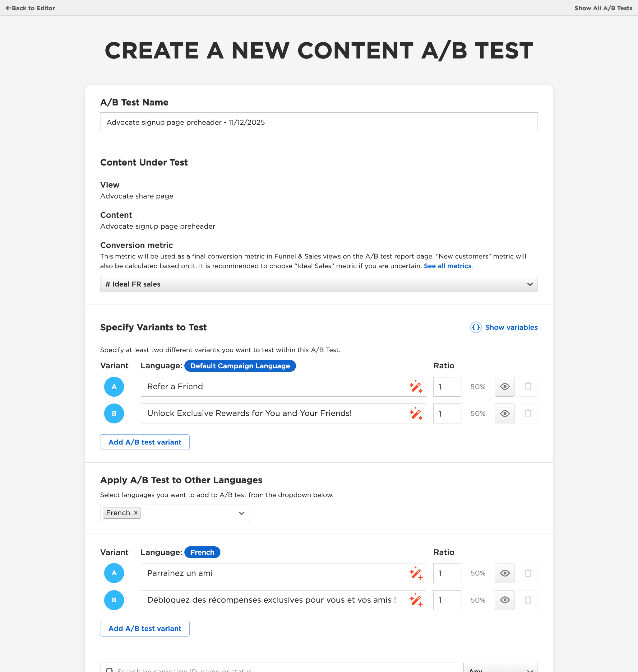This screenshot has width=638, height=672.
Task: Open Show All A/B Tests
Action: pos(603,8)
